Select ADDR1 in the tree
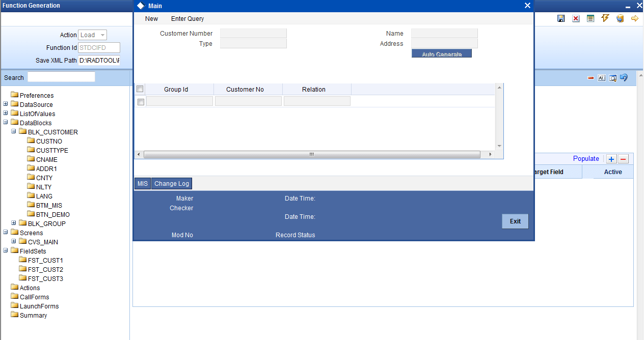Image resolution: width=644 pixels, height=340 pixels. tap(46, 168)
